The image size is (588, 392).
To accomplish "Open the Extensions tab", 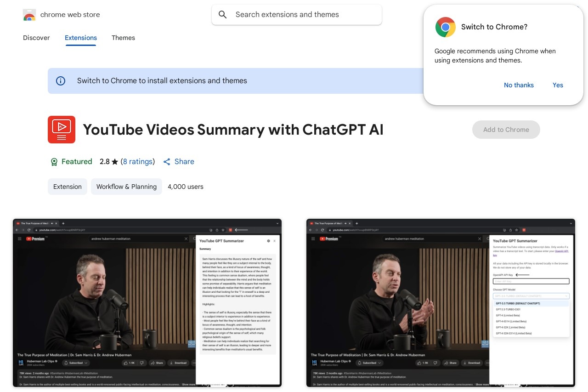I will (x=81, y=38).
